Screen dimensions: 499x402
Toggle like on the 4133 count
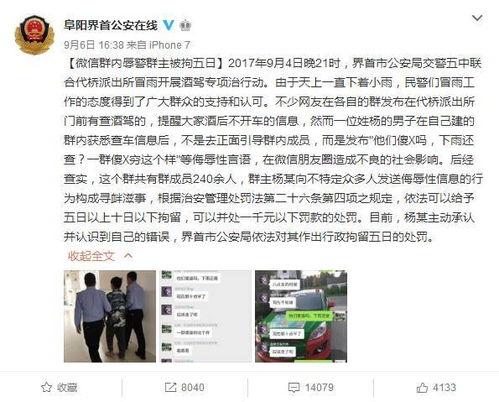coord(436,387)
